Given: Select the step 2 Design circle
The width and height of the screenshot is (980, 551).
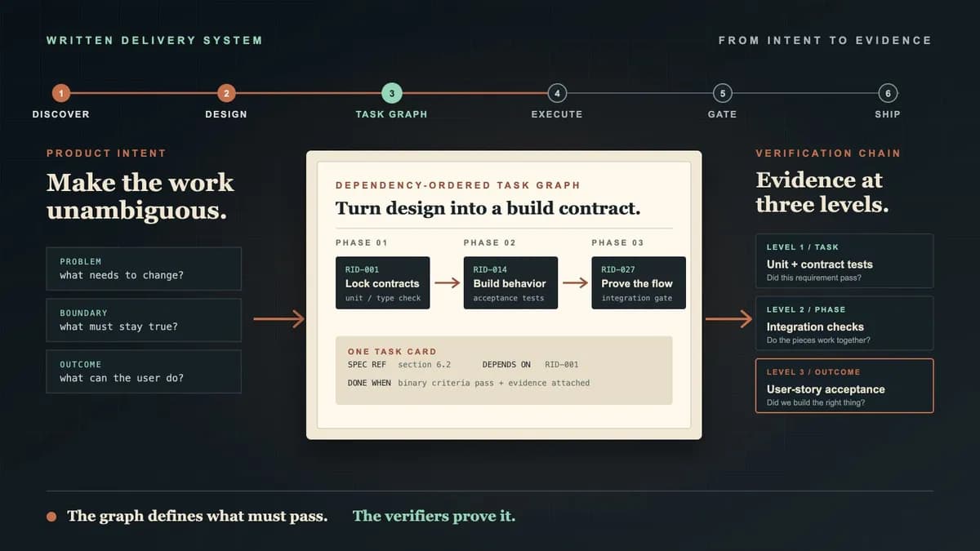Looking at the screenshot, I should pyautogui.click(x=226, y=93).
